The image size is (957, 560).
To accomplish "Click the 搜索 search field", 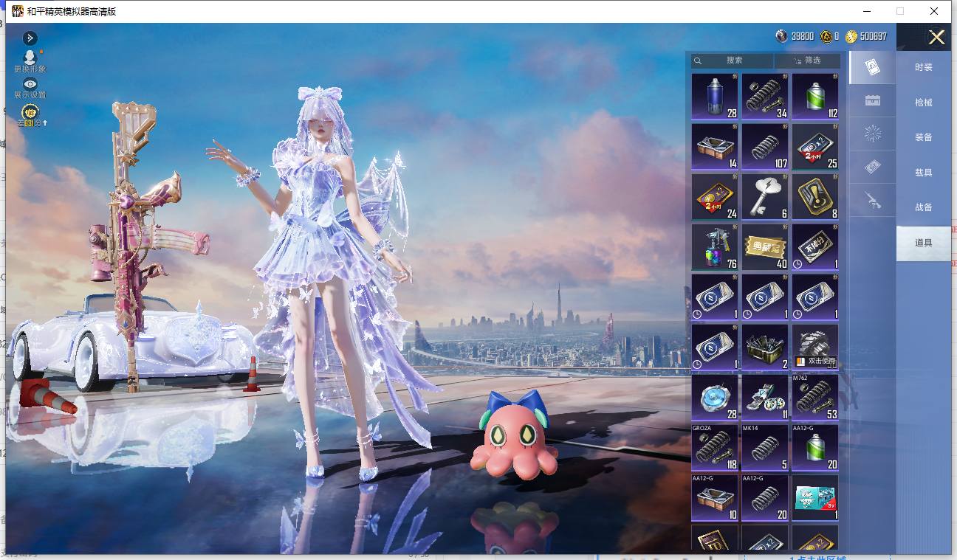I will pyautogui.click(x=733, y=61).
